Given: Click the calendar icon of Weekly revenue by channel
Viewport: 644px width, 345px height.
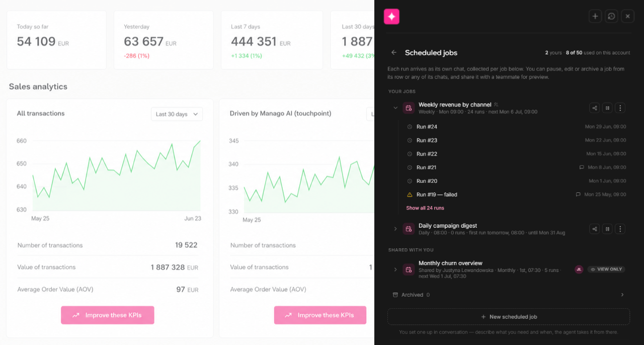Looking at the screenshot, I should point(409,108).
